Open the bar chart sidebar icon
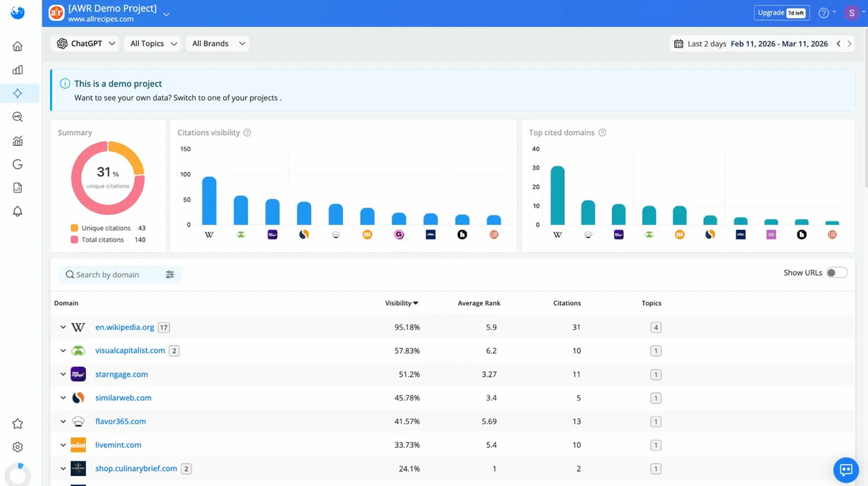The image size is (868, 486). (17, 70)
